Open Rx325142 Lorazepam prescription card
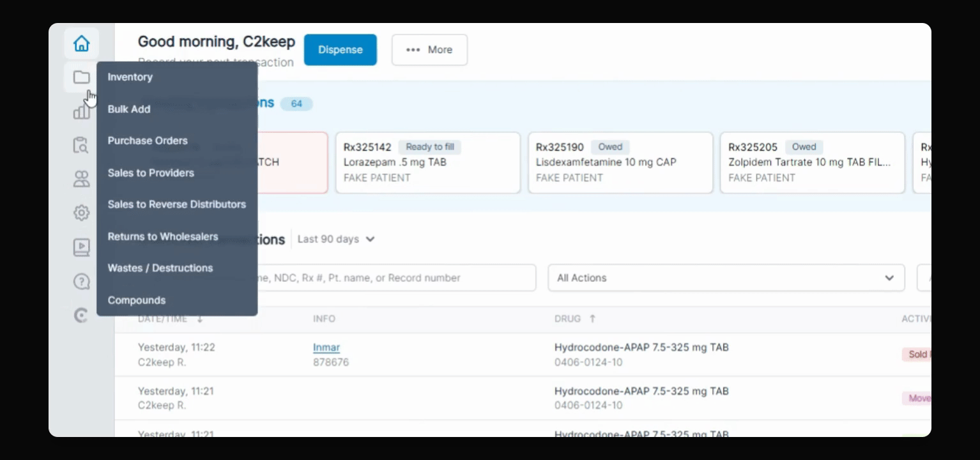Screen dimensions: 980x460 [428, 162]
